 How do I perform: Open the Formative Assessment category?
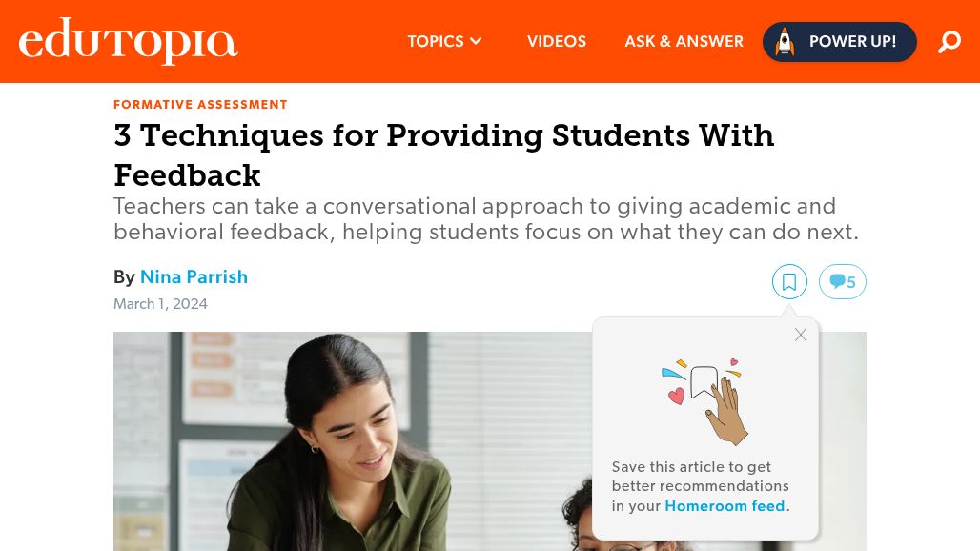click(200, 104)
